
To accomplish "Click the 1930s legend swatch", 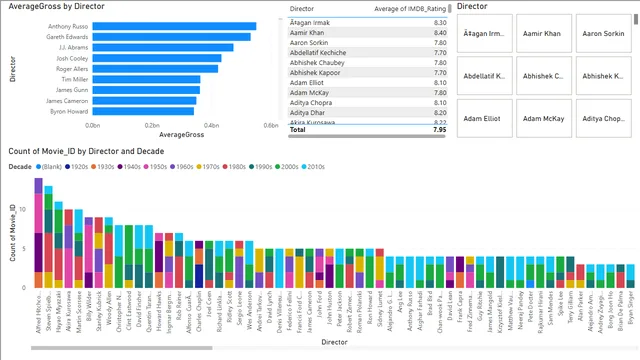I will click(93, 167).
